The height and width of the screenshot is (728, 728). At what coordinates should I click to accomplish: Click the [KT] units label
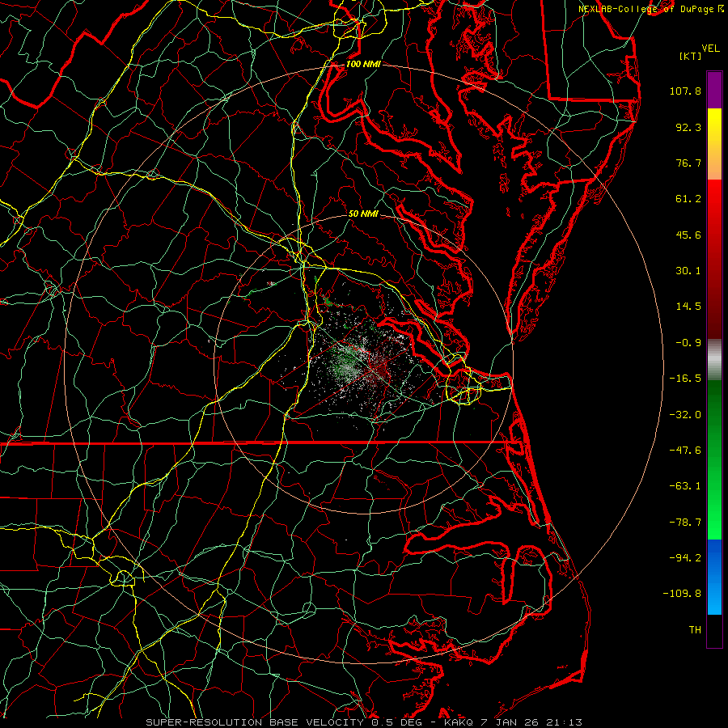point(691,56)
